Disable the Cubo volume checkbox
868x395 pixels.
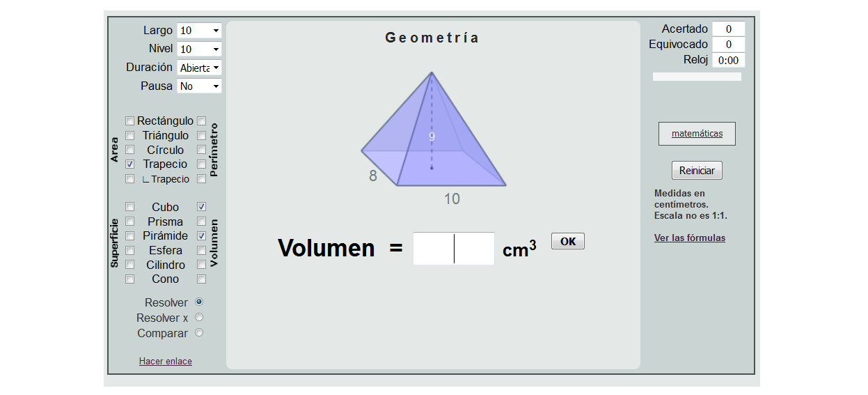click(201, 207)
